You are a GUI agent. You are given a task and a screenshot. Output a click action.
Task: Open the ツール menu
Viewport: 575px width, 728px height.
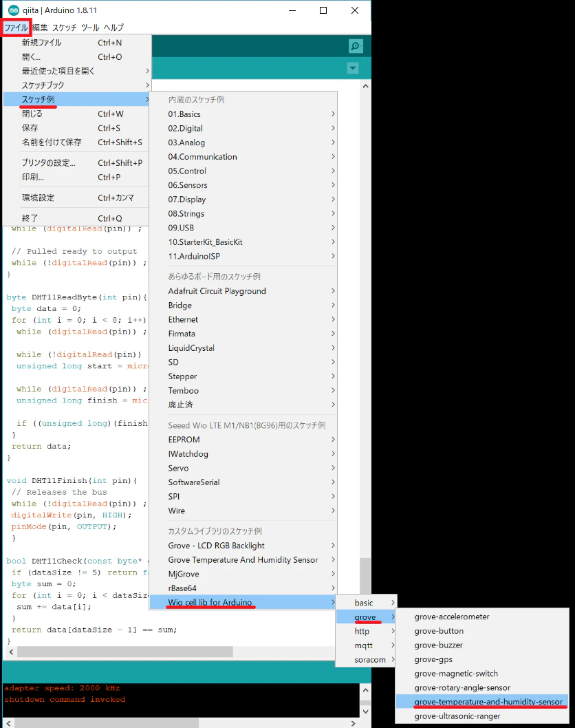(90, 28)
